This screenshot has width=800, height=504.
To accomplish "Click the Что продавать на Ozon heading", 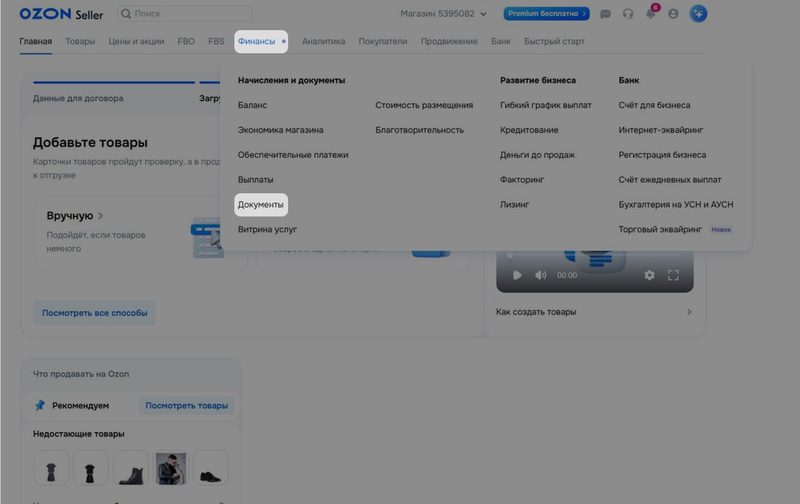I will [x=81, y=374].
